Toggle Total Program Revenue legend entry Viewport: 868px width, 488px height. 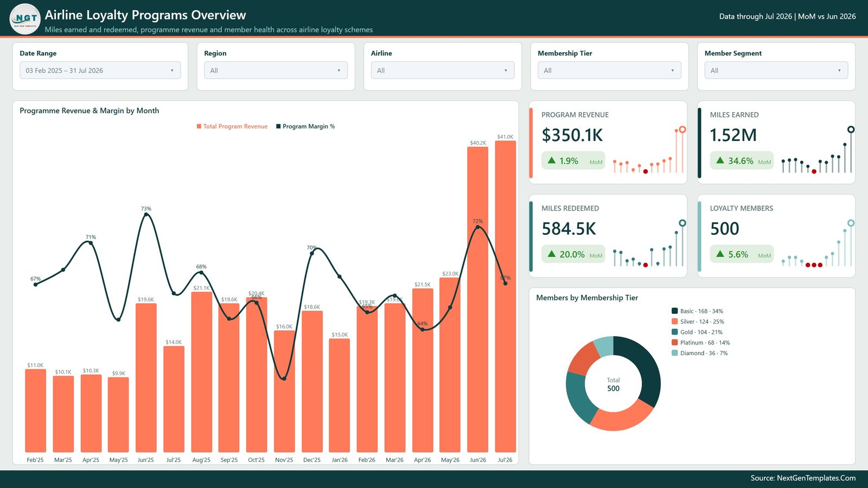click(232, 126)
